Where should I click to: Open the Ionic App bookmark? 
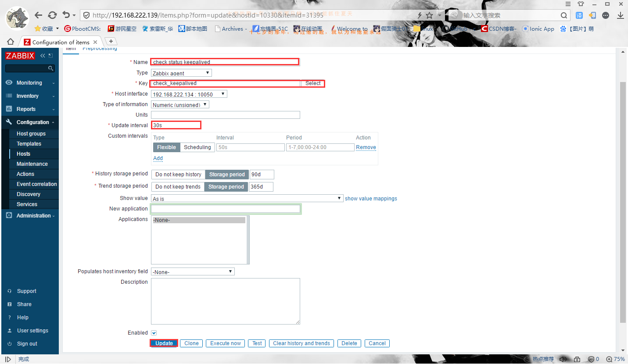pyautogui.click(x=538, y=29)
